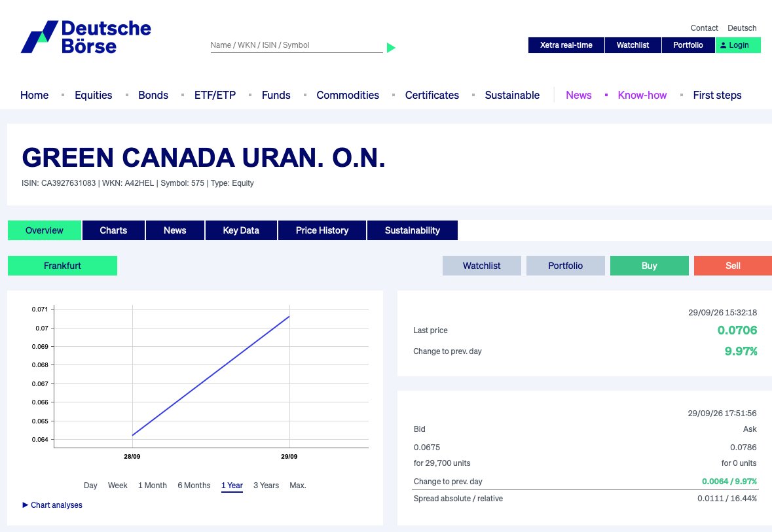
Task: Select the Overview tab
Action: point(45,230)
